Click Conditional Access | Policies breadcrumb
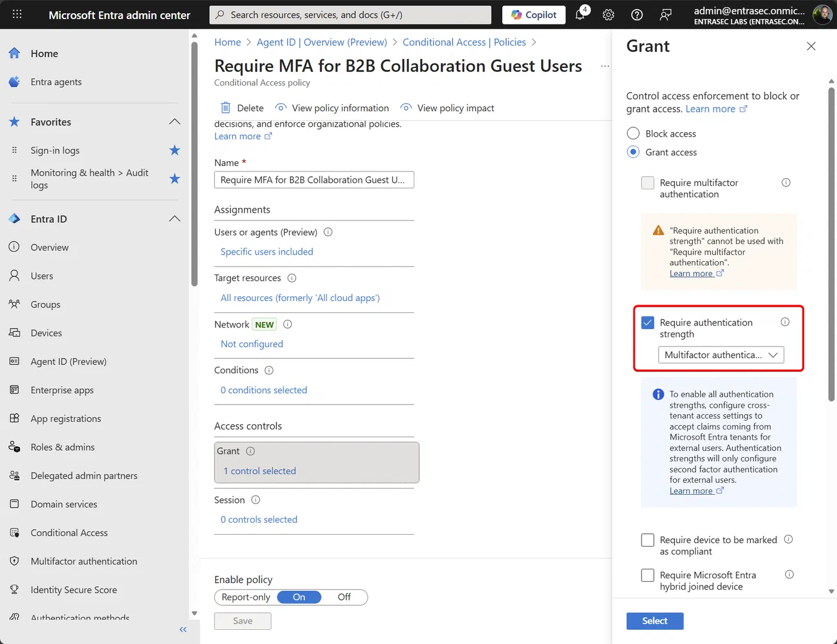This screenshot has width=837, height=644. [465, 42]
